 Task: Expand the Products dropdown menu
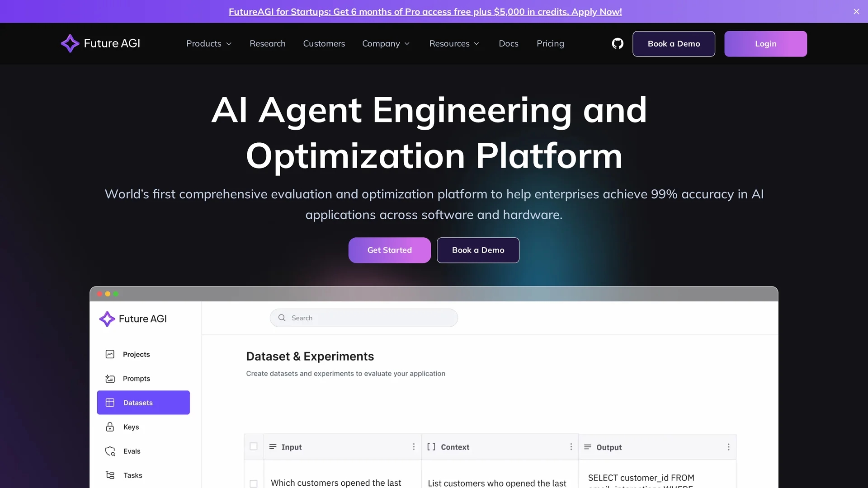pos(209,44)
